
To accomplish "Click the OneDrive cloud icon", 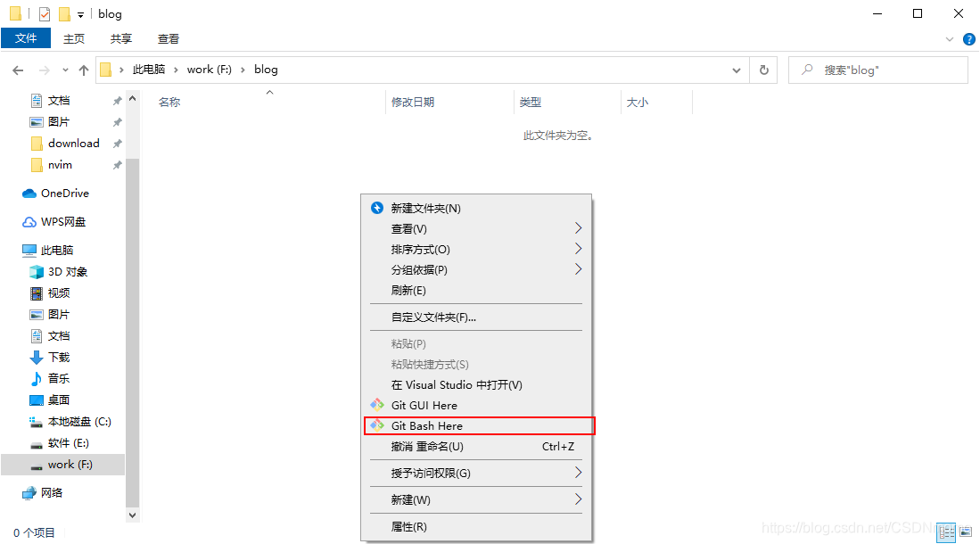I will tap(29, 194).
